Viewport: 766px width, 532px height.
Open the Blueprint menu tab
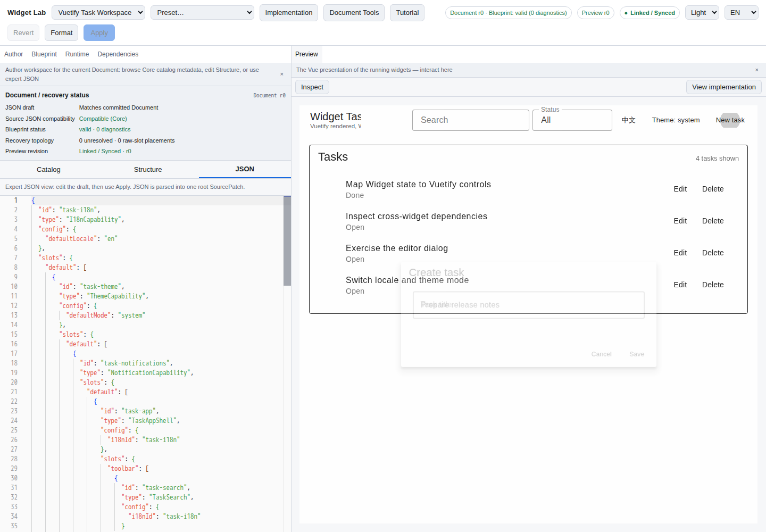click(x=44, y=54)
